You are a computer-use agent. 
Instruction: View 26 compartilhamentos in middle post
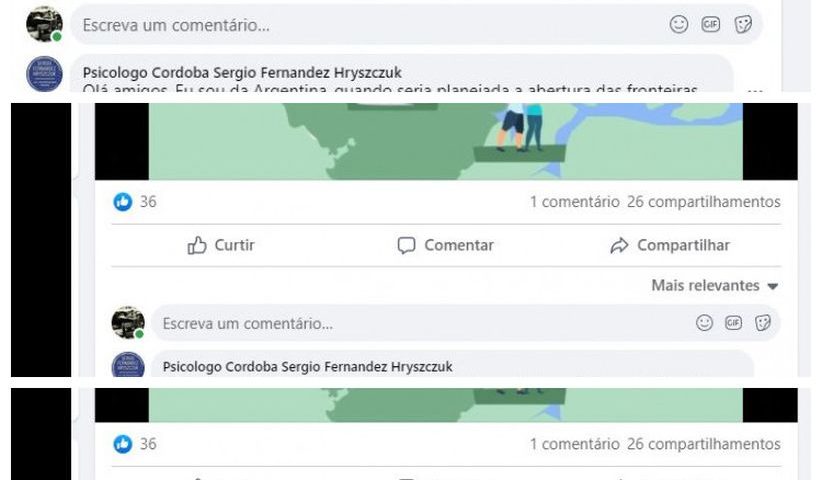tap(704, 202)
